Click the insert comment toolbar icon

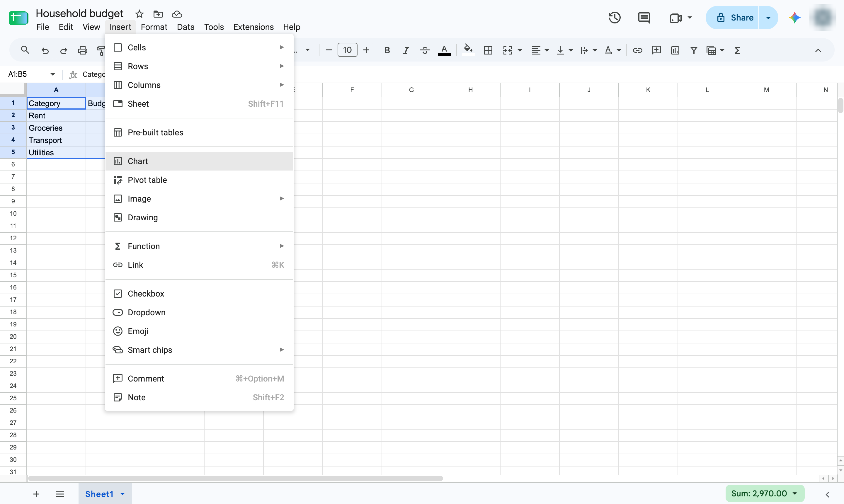[656, 50]
